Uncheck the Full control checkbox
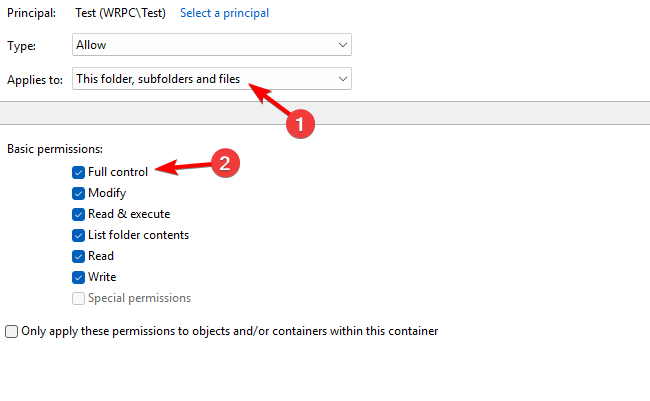The width and height of the screenshot is (650, 401). click(79, 172)
